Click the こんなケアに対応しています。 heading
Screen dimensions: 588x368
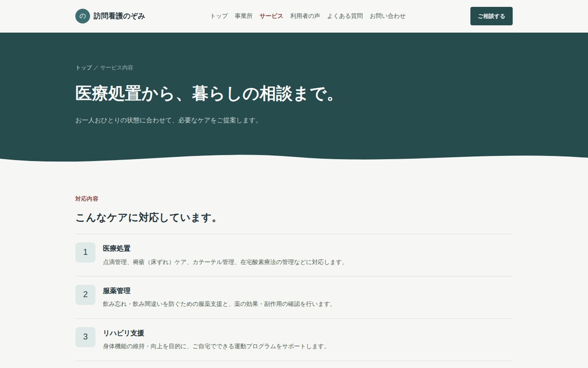[x=147, y=218]
